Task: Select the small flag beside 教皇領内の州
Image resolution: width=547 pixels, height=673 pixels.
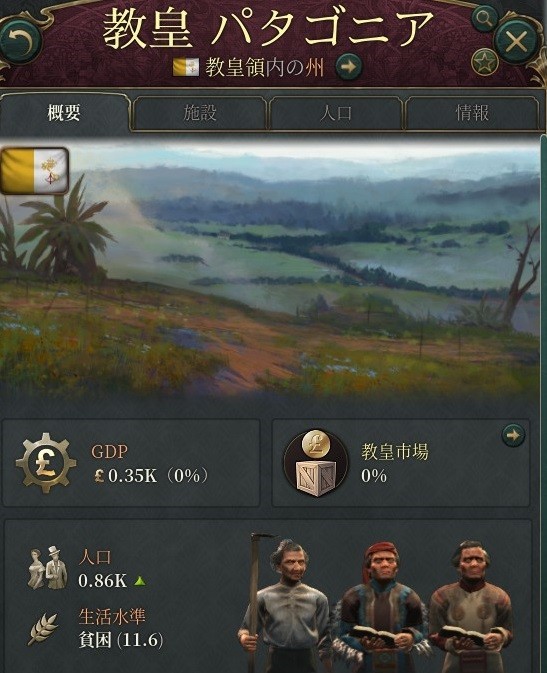Action: tap(186, 67)
